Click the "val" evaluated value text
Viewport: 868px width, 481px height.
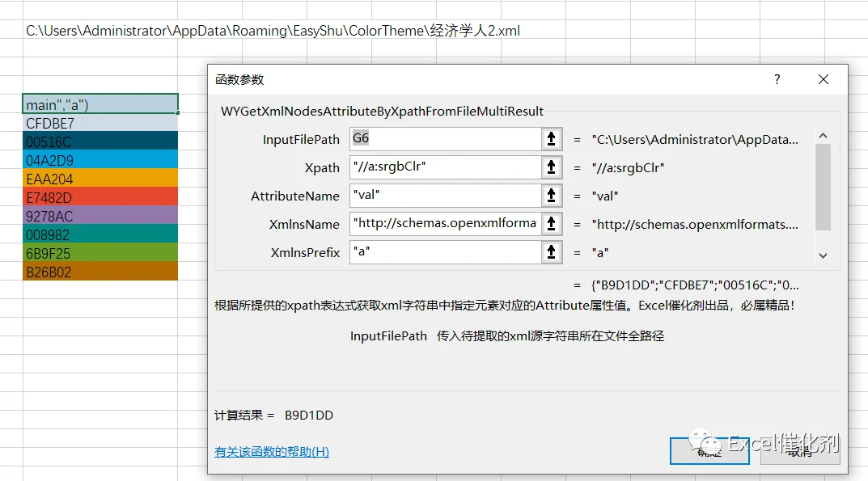tap(605, 196)
